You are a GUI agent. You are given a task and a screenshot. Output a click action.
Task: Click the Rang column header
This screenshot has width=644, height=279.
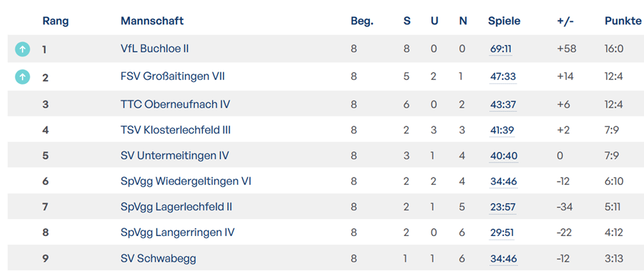[56, 21]
